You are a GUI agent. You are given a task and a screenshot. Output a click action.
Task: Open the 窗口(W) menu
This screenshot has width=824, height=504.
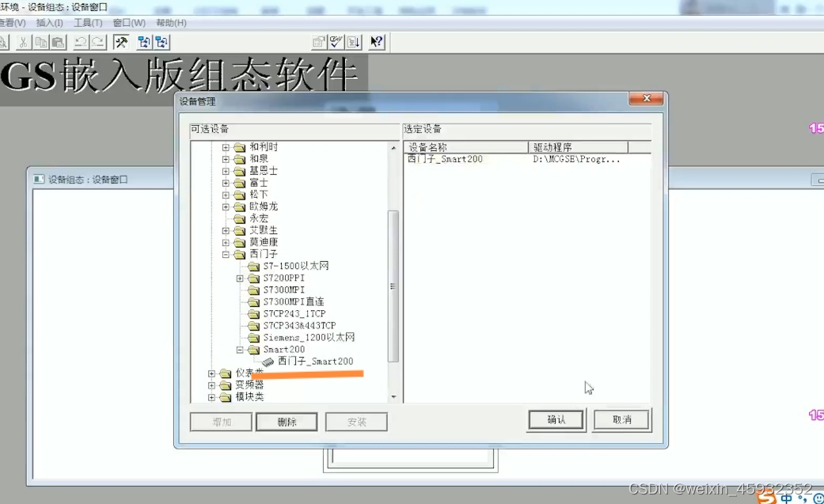[x=129, y=23]
